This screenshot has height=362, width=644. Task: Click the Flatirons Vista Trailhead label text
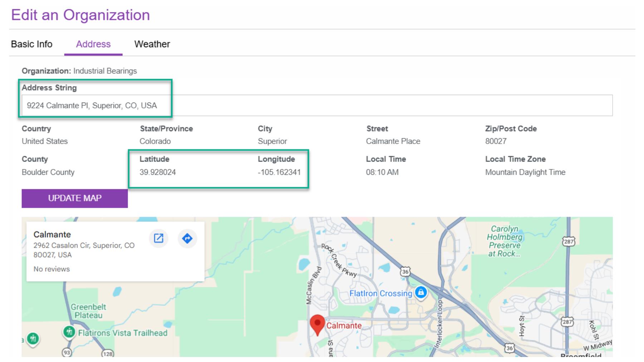tap(123, 333)
